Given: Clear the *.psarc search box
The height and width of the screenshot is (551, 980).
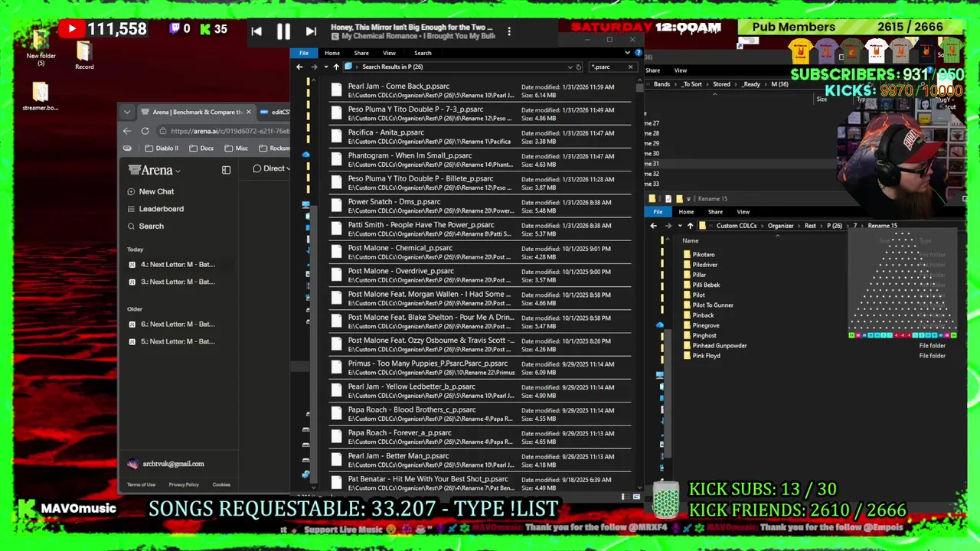Looking at the screenshot, I should [630, 67].
